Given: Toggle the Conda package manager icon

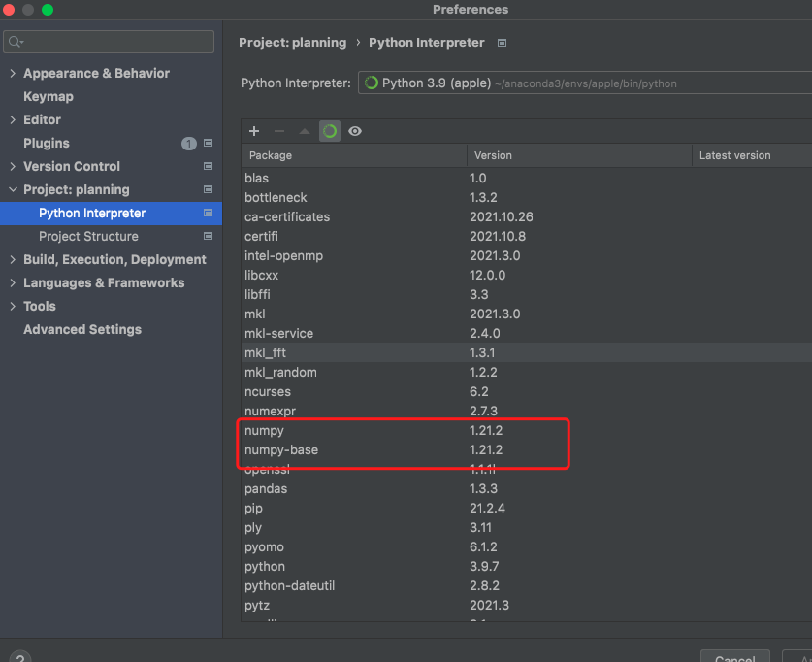Looking at the screenshot, I should (330, 131).
